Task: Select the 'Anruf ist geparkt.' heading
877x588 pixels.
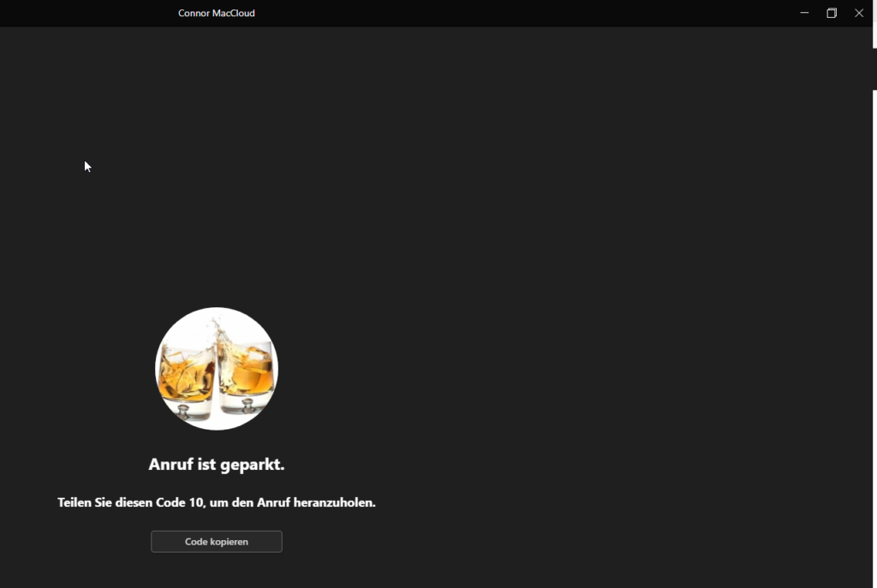Action: 217,465
